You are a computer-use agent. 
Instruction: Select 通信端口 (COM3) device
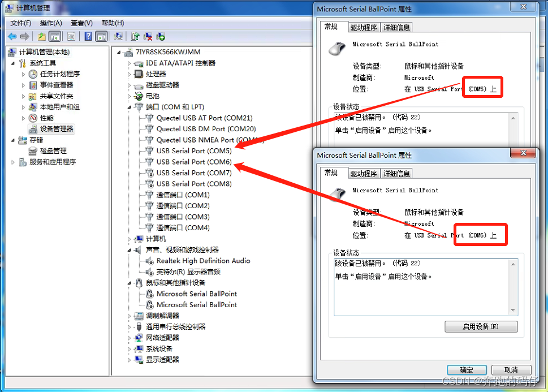[x=183, y=217]
